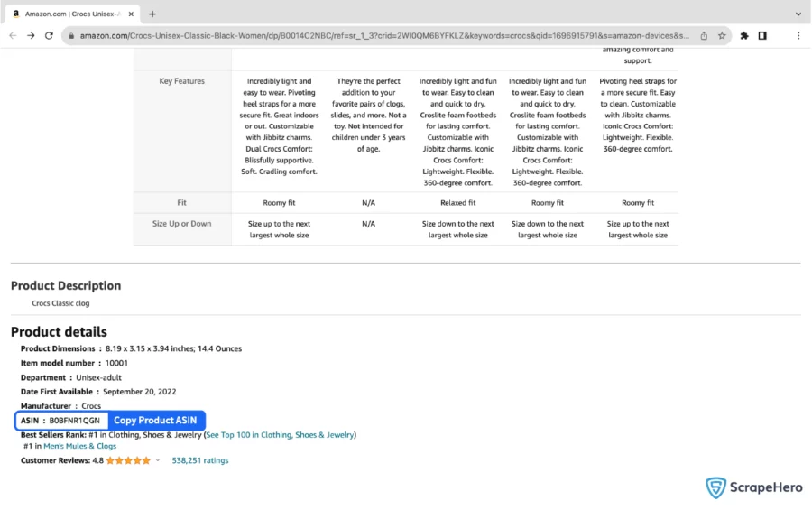Click Item model number 10001

[74, 363]
